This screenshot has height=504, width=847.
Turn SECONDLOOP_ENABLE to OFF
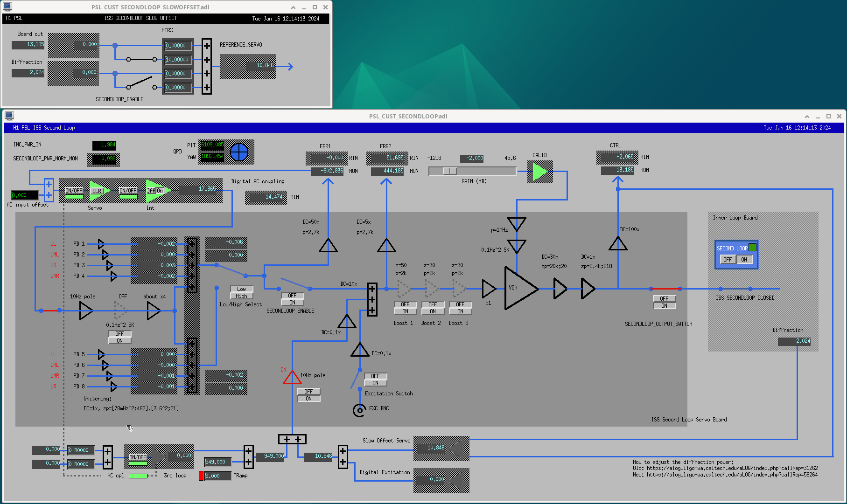point(292,296)
